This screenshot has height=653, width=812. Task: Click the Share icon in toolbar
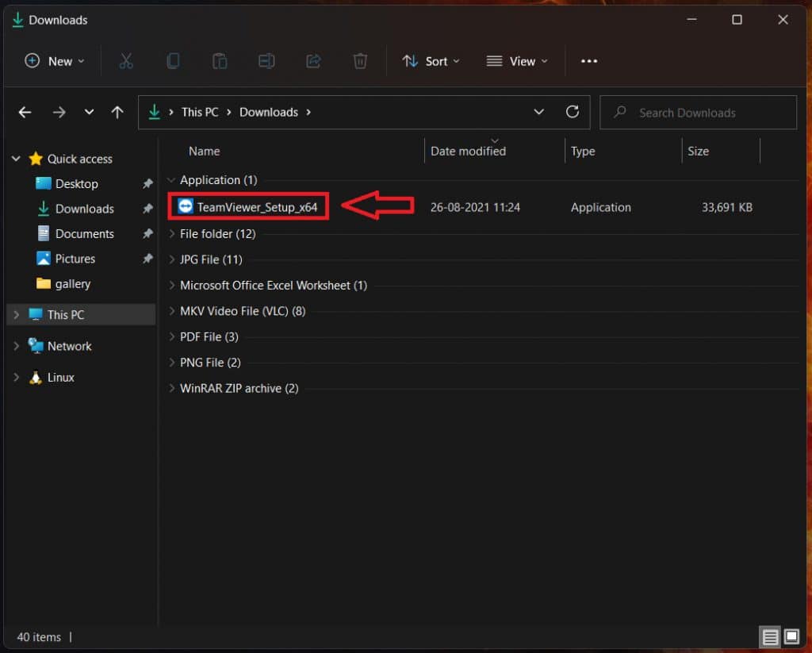click(x=313, y=61)
